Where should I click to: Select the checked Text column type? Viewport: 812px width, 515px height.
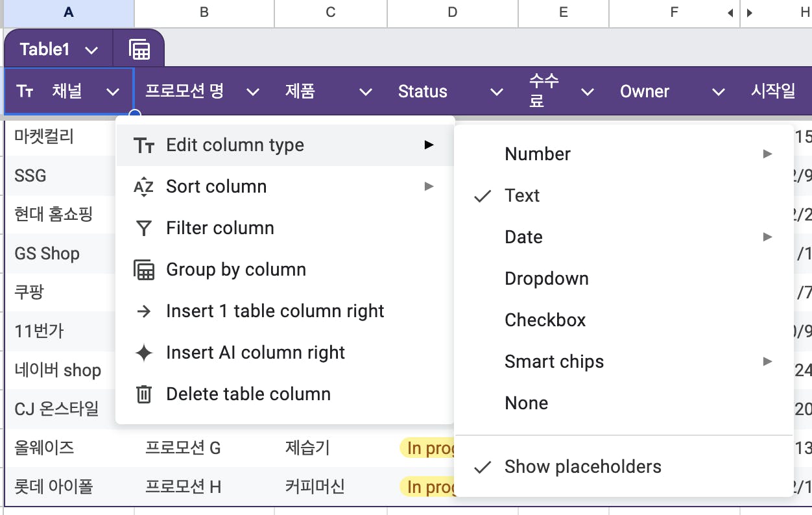[522, 196]
